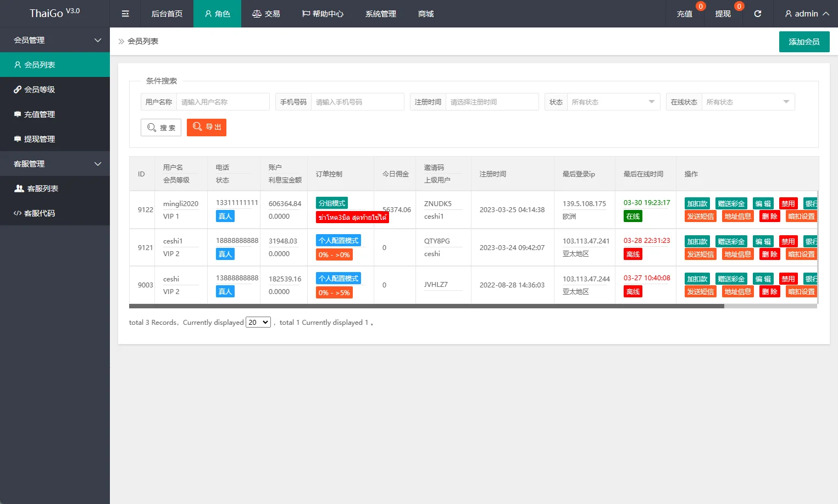This screenshot has width=838, height=504.
Task: Open the admin user menu
Action: [x=807, y=14]
